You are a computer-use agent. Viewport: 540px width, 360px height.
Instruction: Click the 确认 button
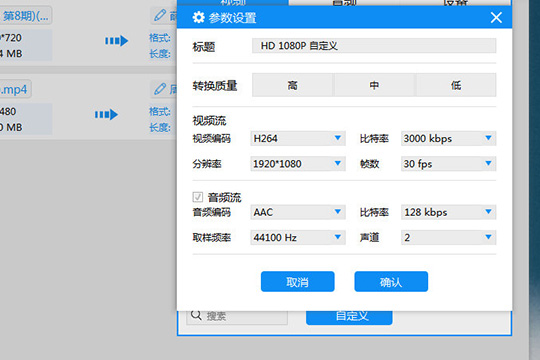point(391,281)
